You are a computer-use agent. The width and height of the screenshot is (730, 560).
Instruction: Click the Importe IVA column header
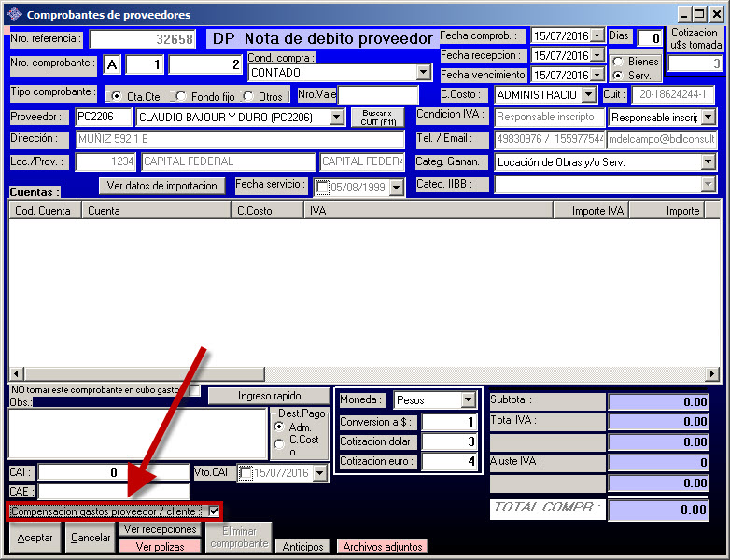click(600, 211)
